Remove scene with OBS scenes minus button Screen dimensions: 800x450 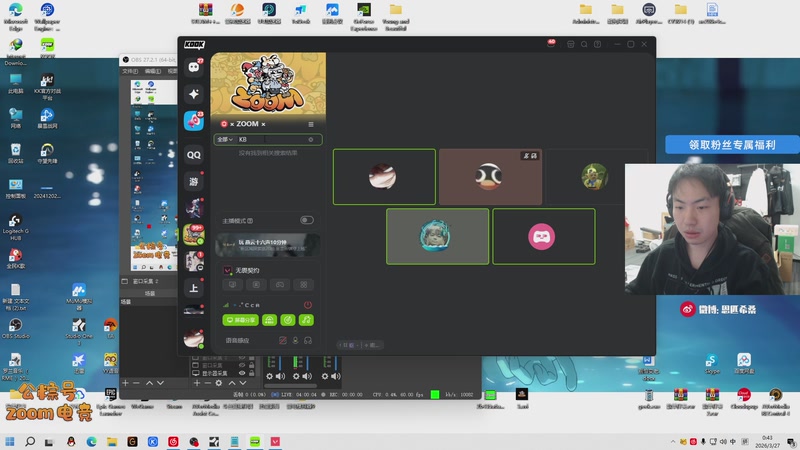tap(136, 383)
